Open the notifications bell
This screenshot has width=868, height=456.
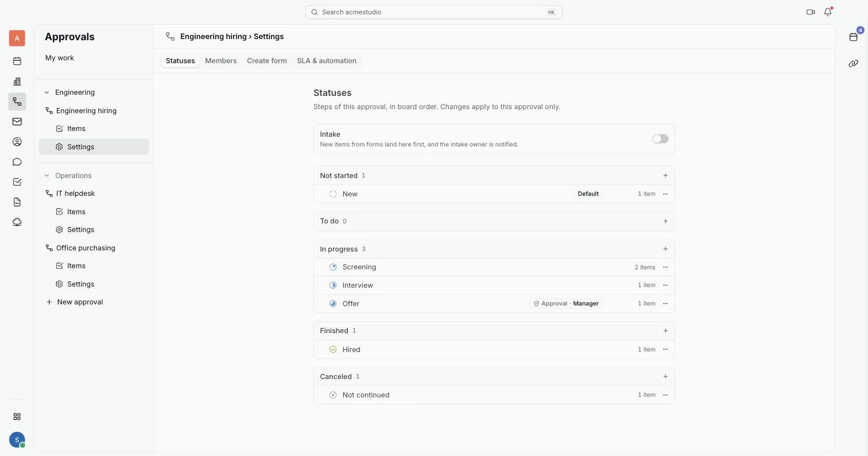pos(828,12)
